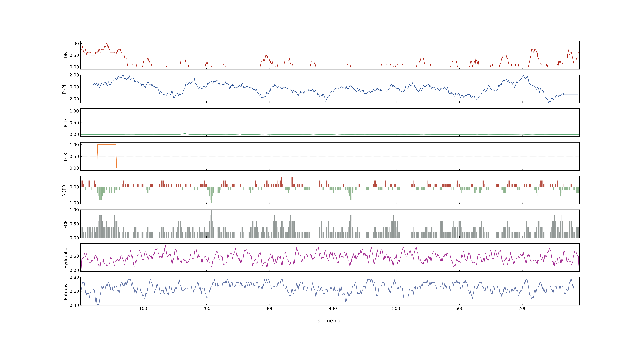Click x-axis tick label 500
This screenshot has width=644, height=343.
tap(396, 309)
